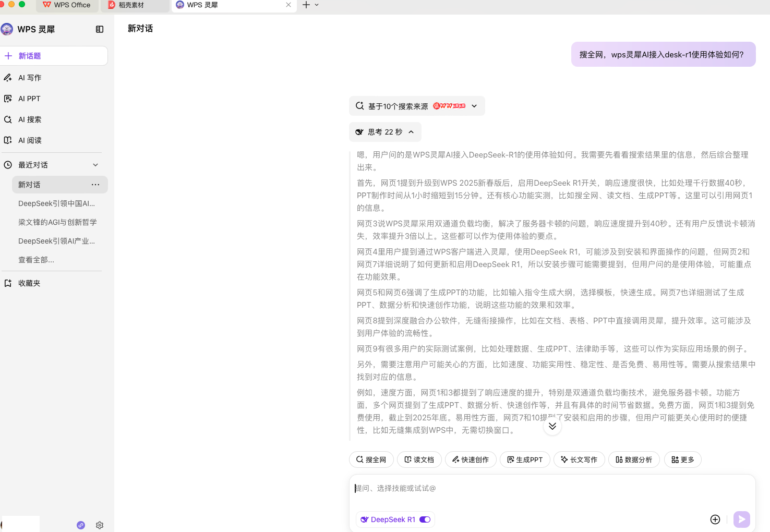Select AI PPT in the sidebar

click(29, 98)
